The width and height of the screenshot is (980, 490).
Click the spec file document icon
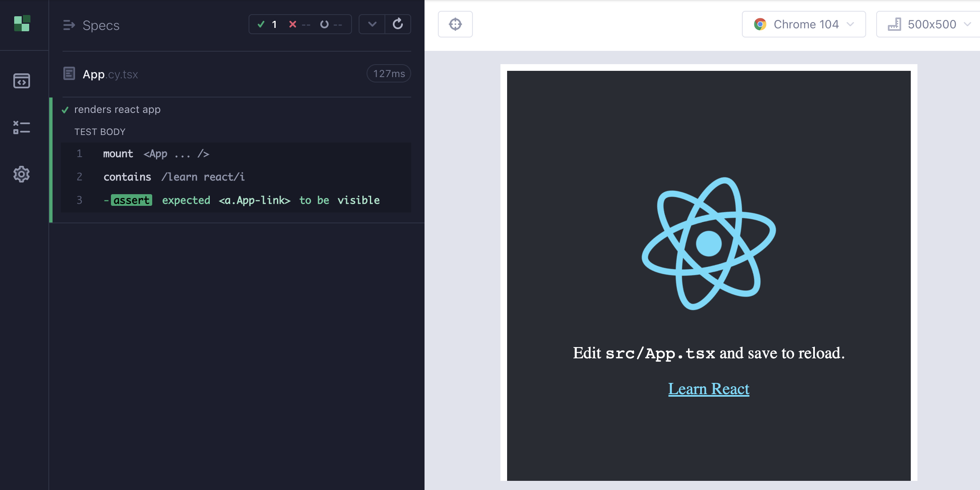point(69,74)
